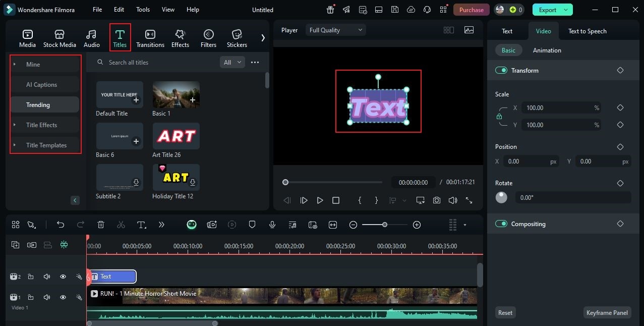Click the Delete trash icon in timeline toolbar

[101, 225]
